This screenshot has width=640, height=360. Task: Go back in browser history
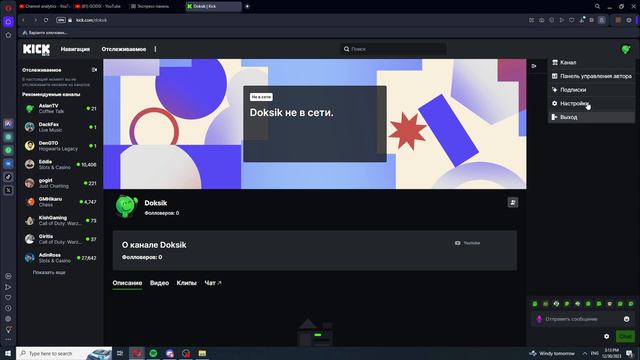point(24,20)
